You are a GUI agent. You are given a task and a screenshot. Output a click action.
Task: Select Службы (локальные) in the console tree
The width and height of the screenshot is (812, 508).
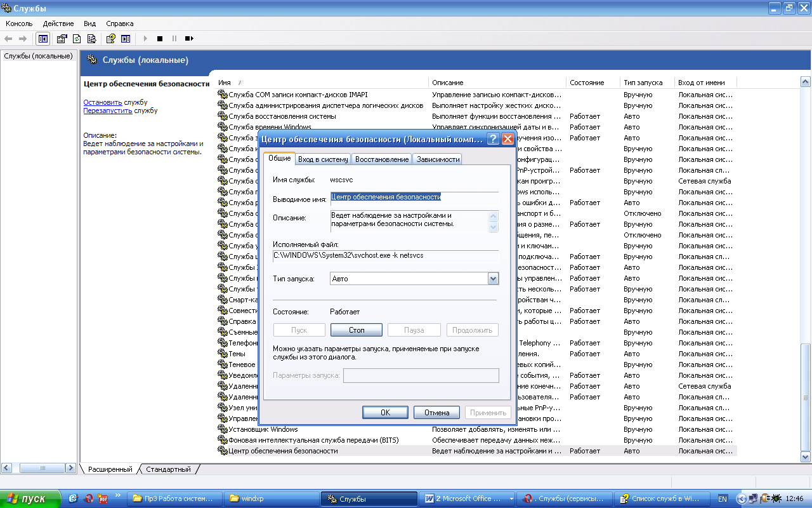coord(38,56)
